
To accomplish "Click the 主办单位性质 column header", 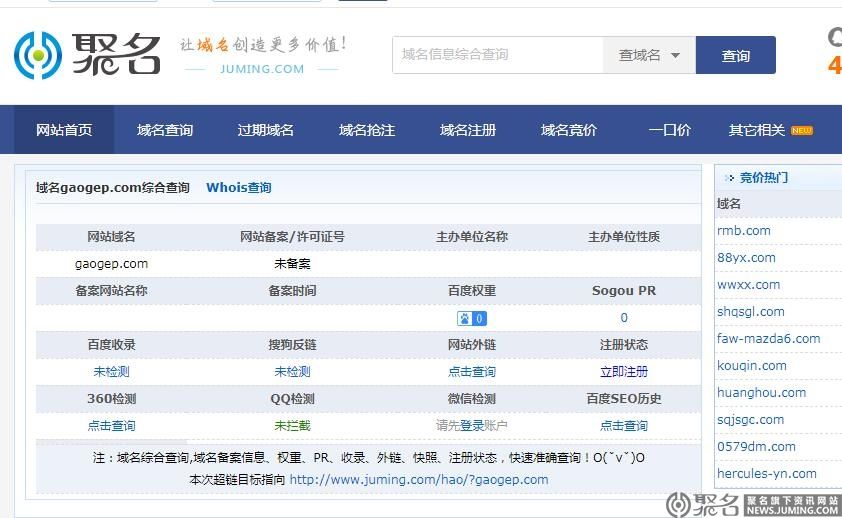I will tap(624, 237).
